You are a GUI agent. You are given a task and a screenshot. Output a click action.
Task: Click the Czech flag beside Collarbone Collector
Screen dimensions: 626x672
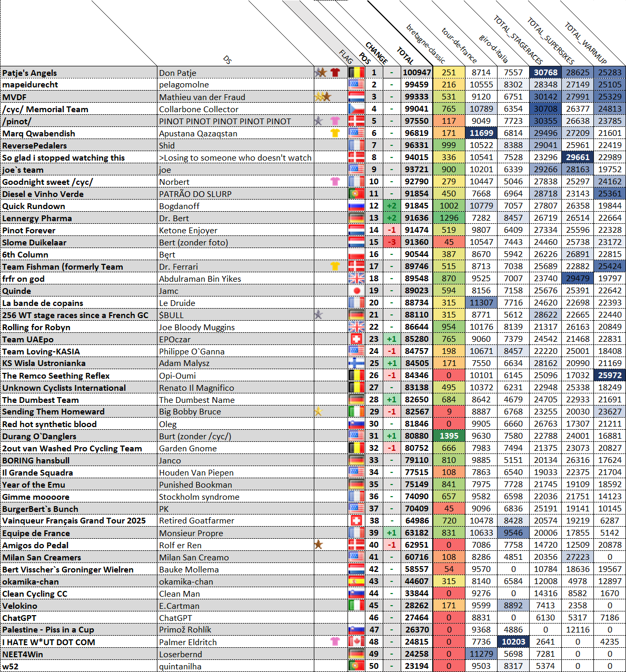[x=356, y=108]
